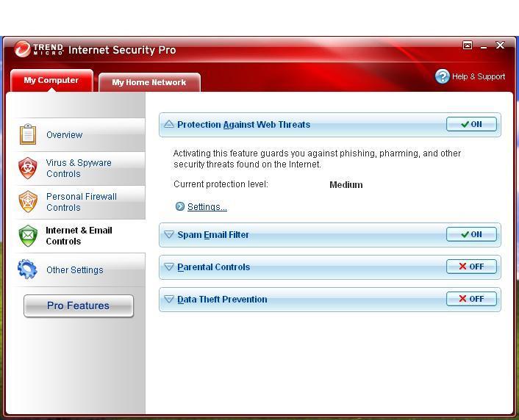519x420 pixels.
Task: Click the Current protection level label
Action: point(221,184)
